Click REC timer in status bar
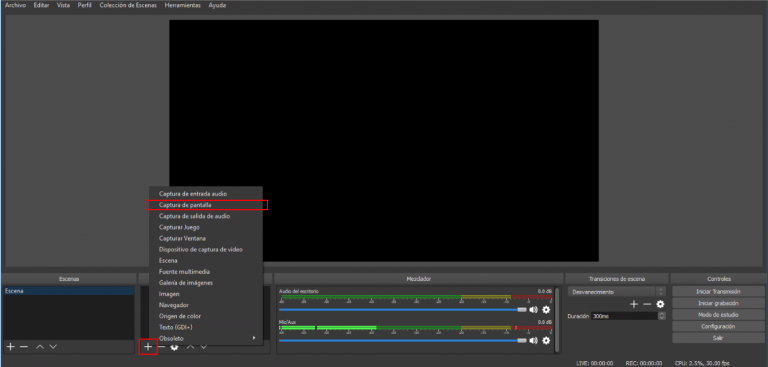The height and width of the screenshot is (367, 768). pos(644,363)
